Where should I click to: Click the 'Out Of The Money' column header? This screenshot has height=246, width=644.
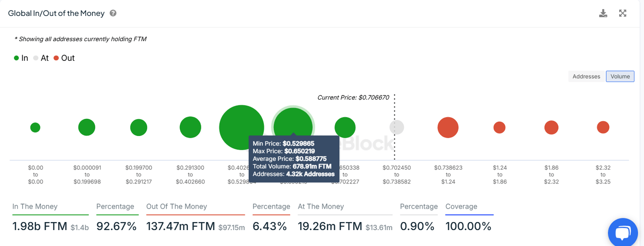[177, 206]
